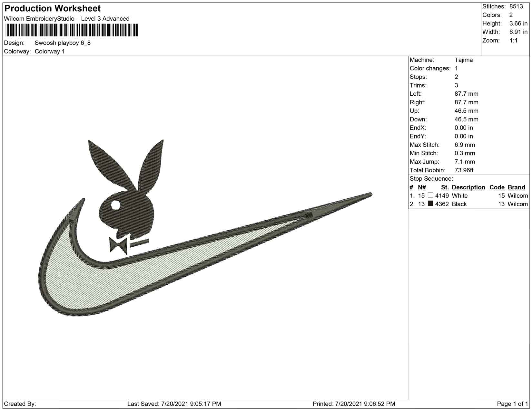Click stitch count "4149" in stop sequence
Image resolution: width=532 pixels, height=409 pixels.
(x=442, y=196)
